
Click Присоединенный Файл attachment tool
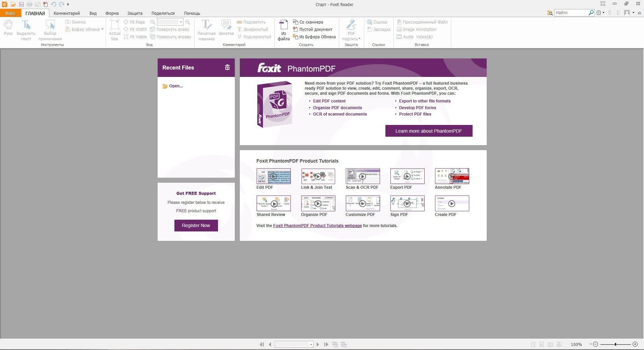coord(422,22)
